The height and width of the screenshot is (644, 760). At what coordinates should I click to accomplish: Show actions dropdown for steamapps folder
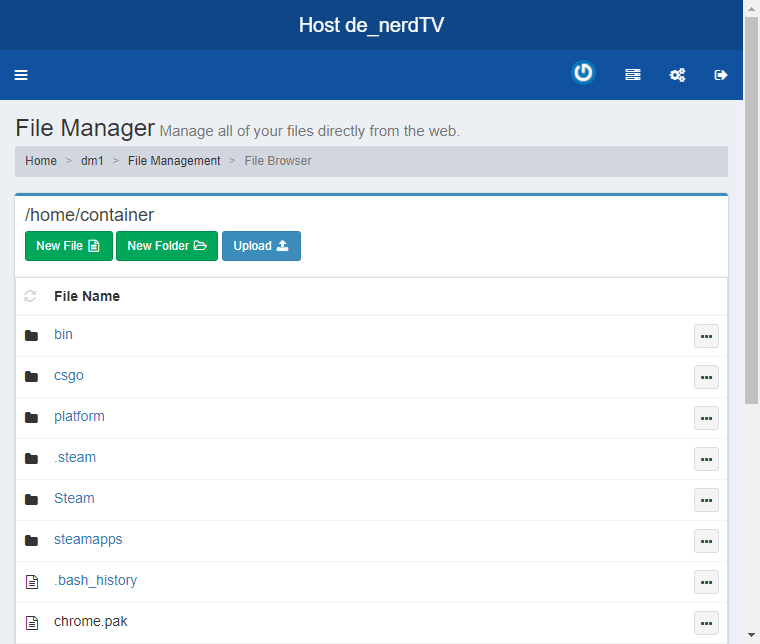[706, 541]
